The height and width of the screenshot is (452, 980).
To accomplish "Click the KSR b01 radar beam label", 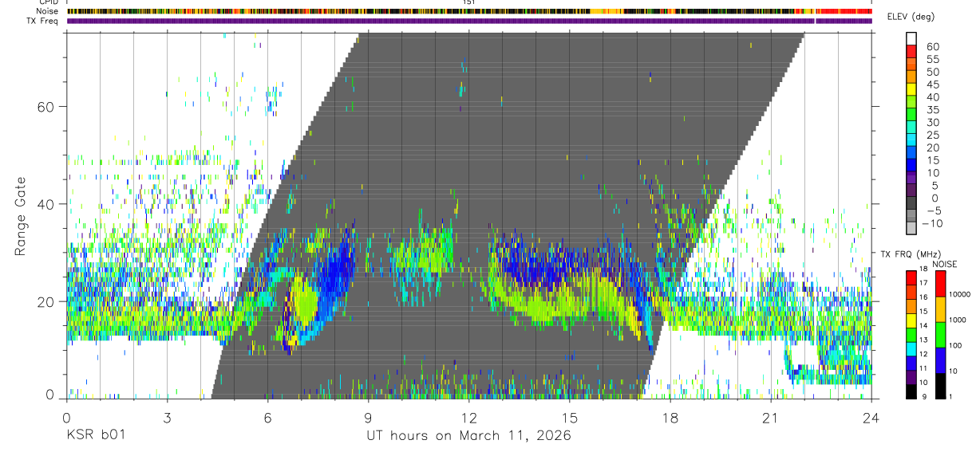I will click(x=95, y=436).
